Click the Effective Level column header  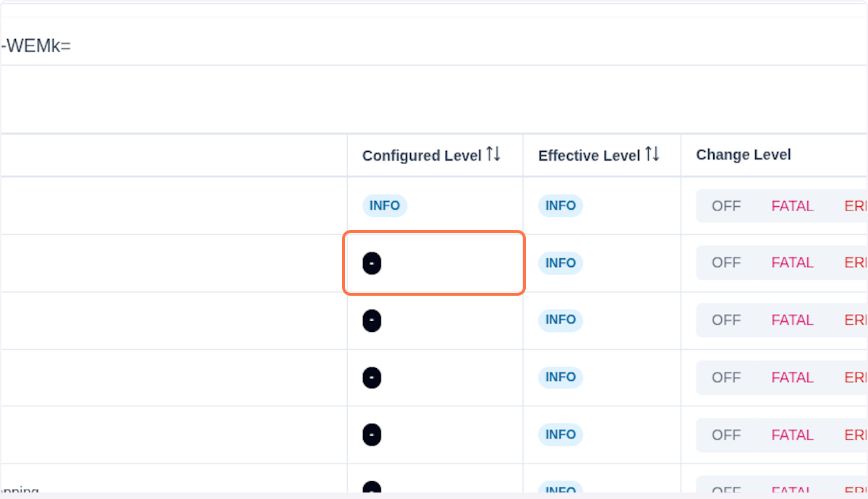589,155
